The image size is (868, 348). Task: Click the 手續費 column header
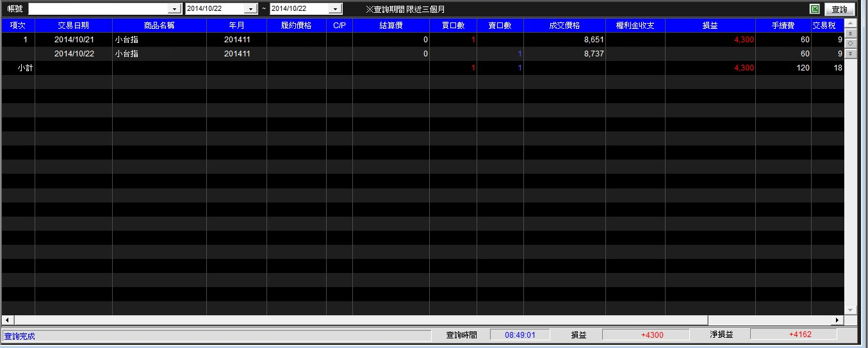(x=783, y=26)
